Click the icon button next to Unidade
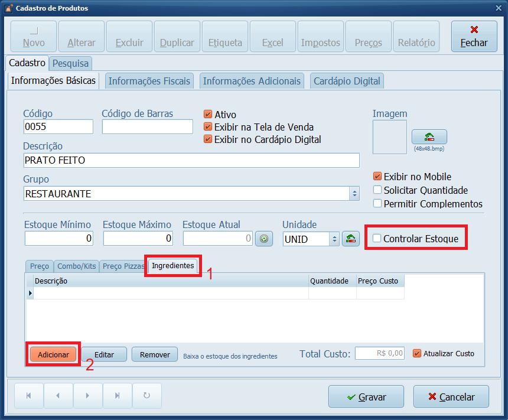The width and height of the screenshot is (508, 420). pyautogui.click(x=351, y=239)
